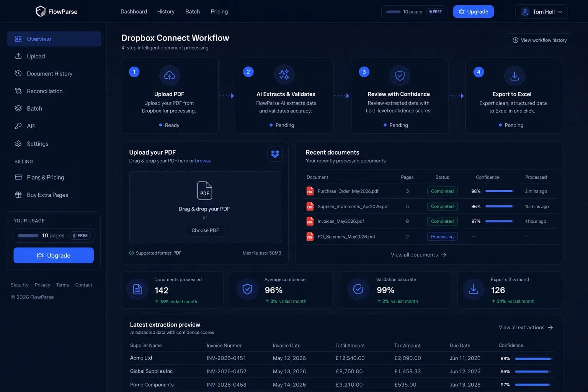This screenshot has width=588, height=392.
Task: Click Completed badge for Invoices_May2026.pdf
Action: coord(442,221)
